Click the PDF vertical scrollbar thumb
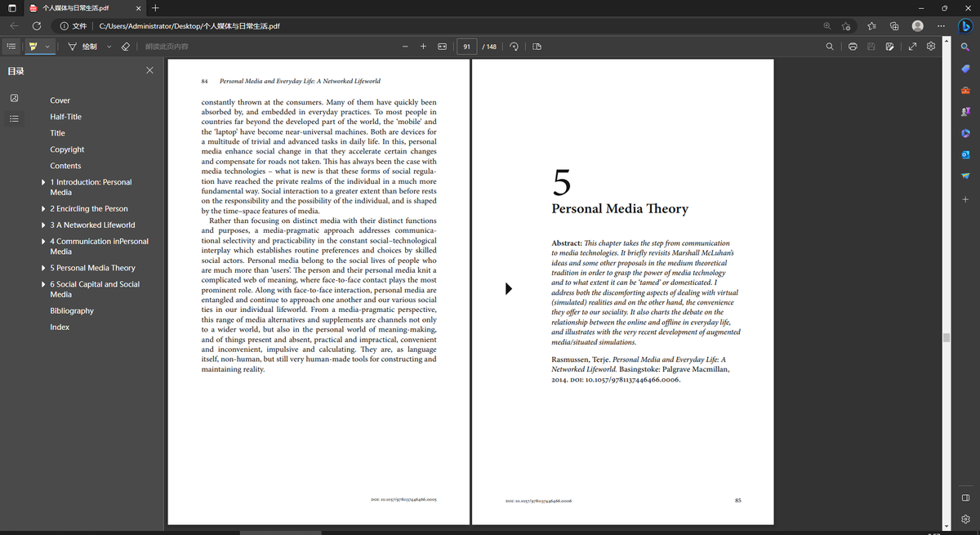 [947, 337]
